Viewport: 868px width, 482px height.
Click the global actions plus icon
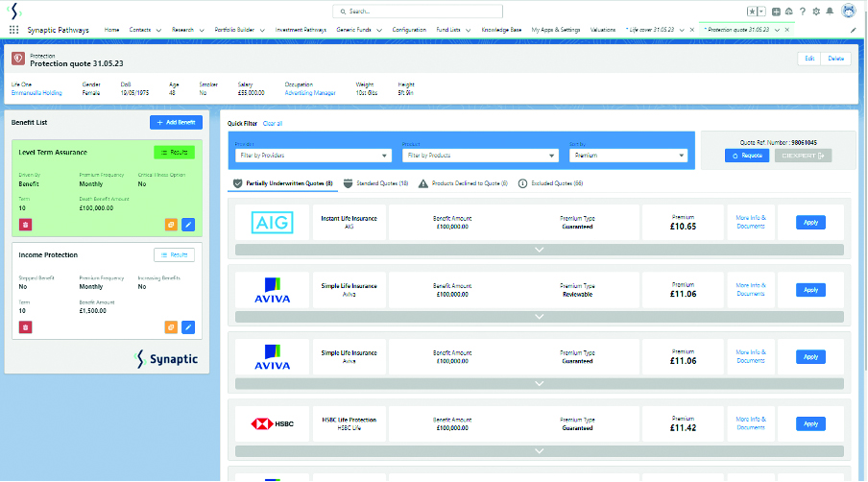(776, 12)
